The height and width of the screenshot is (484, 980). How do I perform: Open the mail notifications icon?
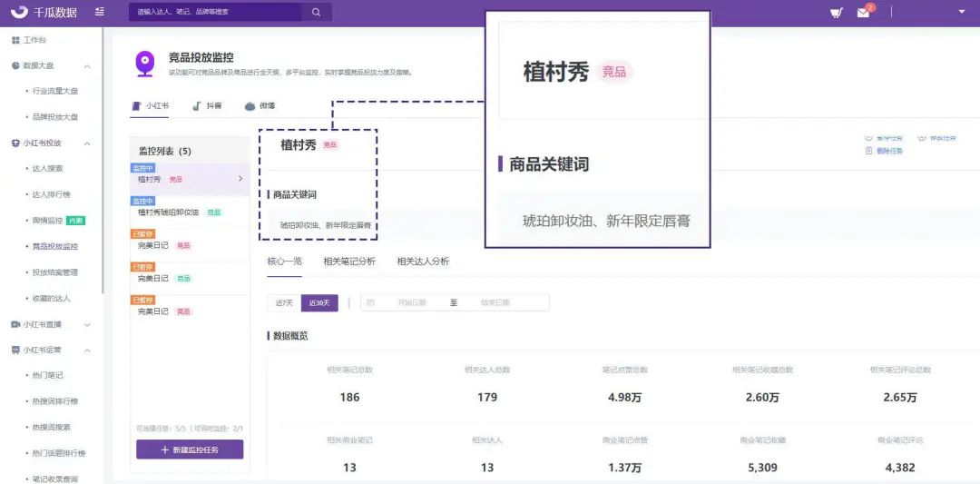[x=863, y=13]
